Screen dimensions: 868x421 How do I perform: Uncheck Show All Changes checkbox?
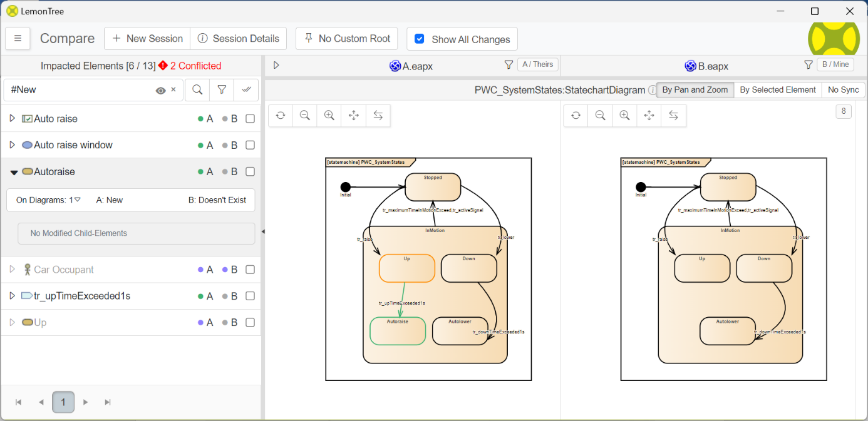(420, 39)
